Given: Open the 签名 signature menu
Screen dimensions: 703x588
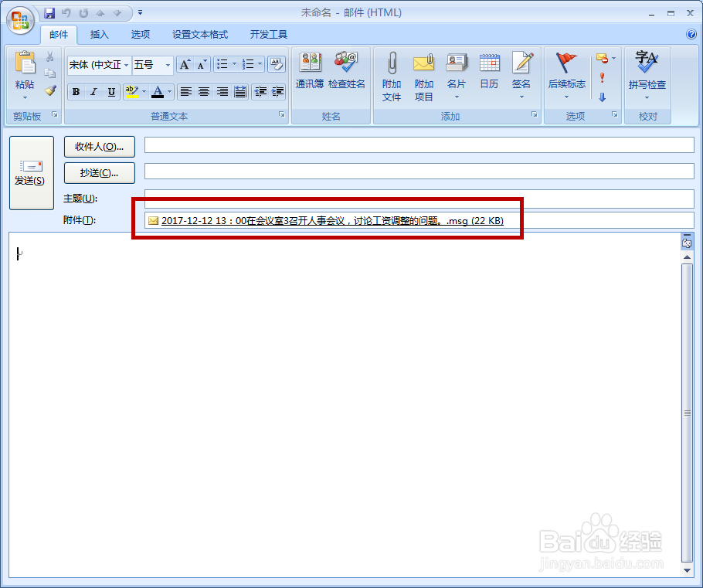Looking at the screenshot, I should 521,76.
